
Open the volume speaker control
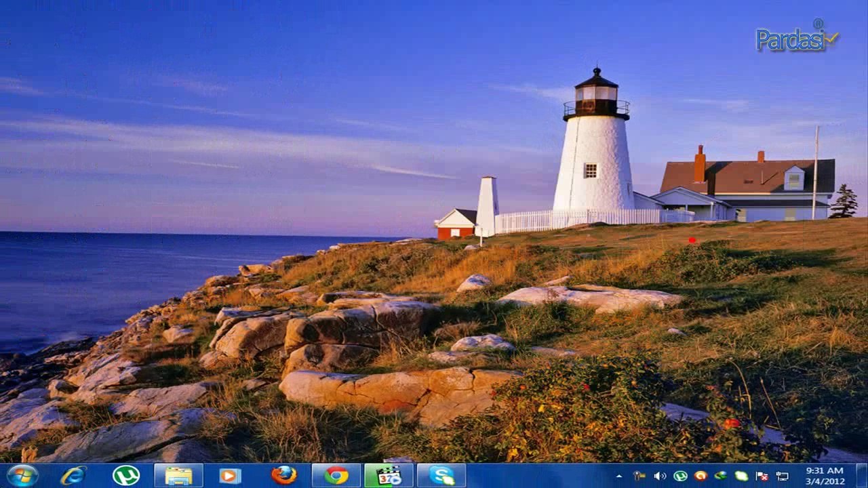point(659,476)
